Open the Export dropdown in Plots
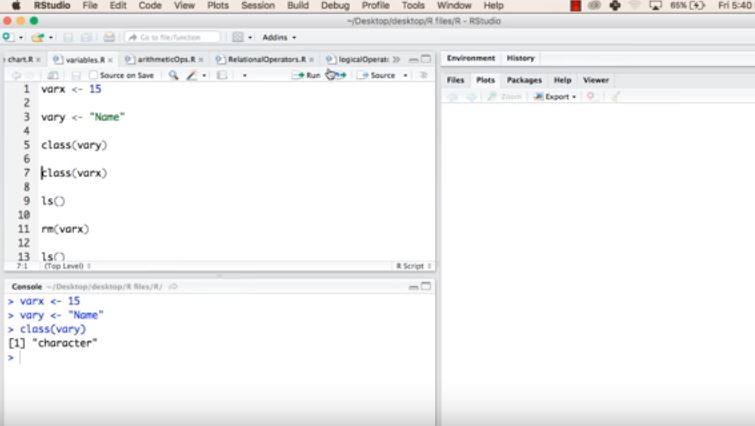 coord(555,96)
